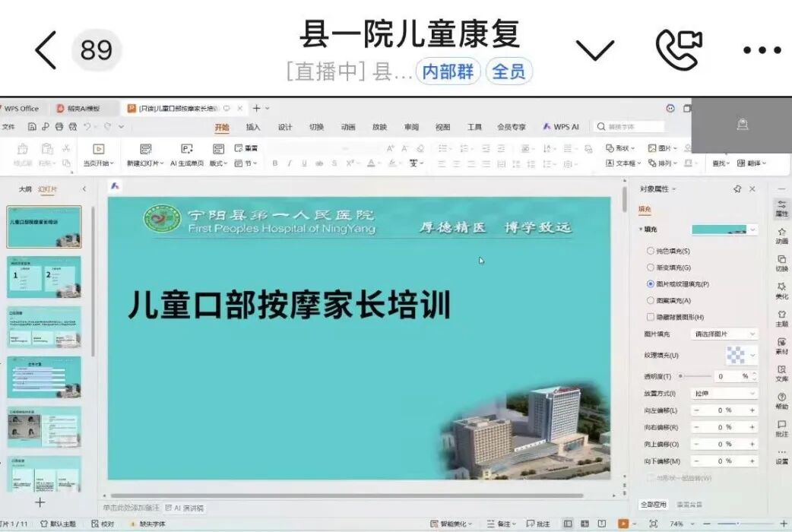Open the 版式 layout dropdown
Image resolution: width=792 pixels, height=532 pixels.
(x=218, y=163)
